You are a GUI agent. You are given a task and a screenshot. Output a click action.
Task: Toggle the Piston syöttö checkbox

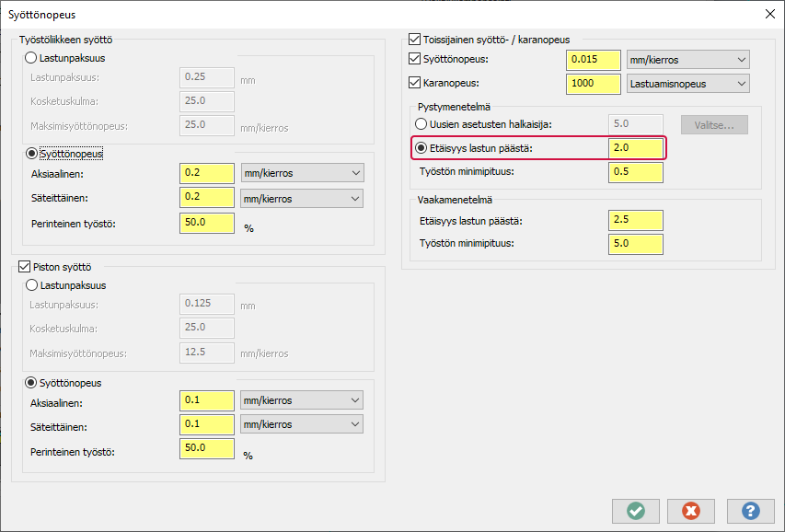26,267
